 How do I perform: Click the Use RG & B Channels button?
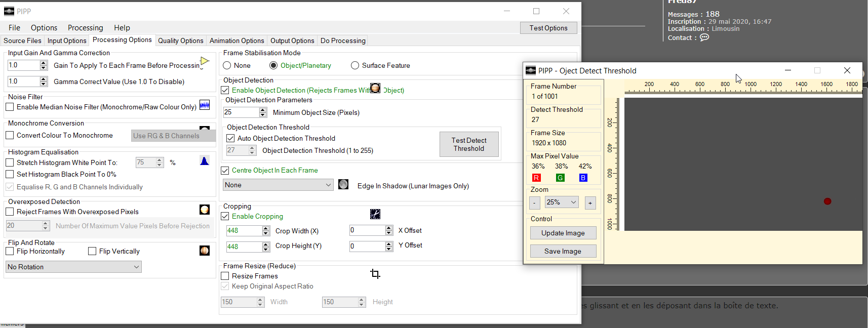(x=174, y=136)
